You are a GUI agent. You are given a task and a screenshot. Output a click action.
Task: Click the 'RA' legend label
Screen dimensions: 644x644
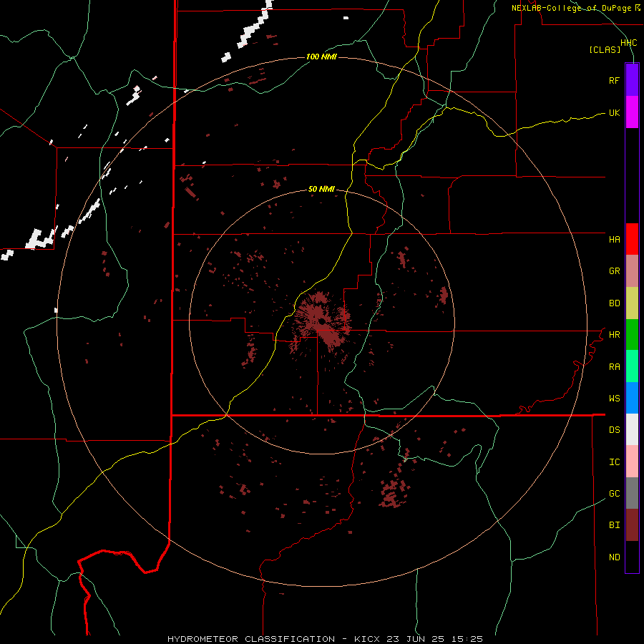tap(614, 367)
